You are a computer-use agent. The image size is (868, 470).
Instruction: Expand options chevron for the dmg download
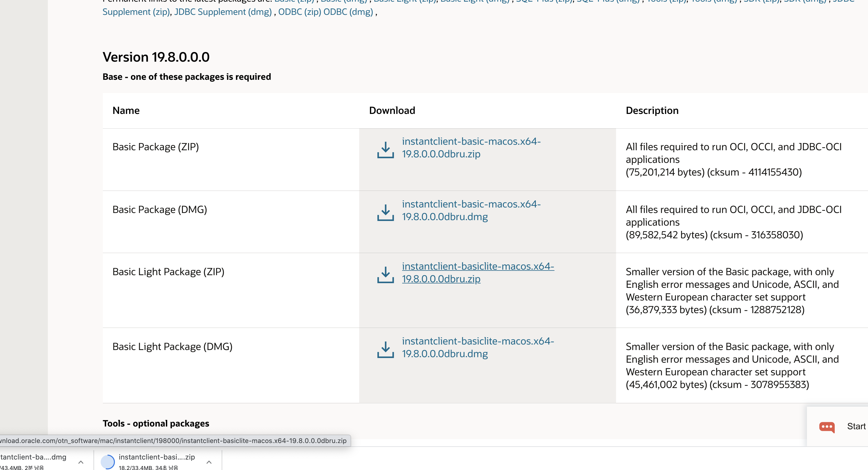(x=81, y=462)
